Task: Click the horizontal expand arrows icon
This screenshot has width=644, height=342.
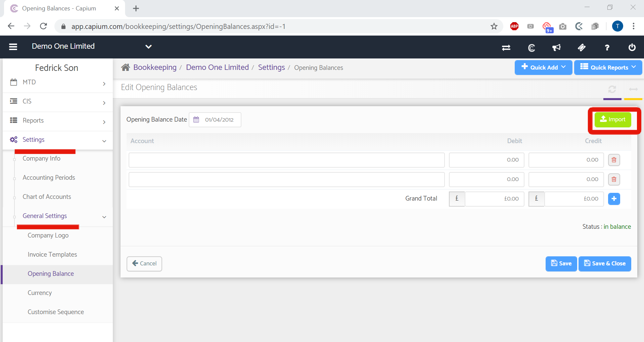Action: [x=633, y=89]
